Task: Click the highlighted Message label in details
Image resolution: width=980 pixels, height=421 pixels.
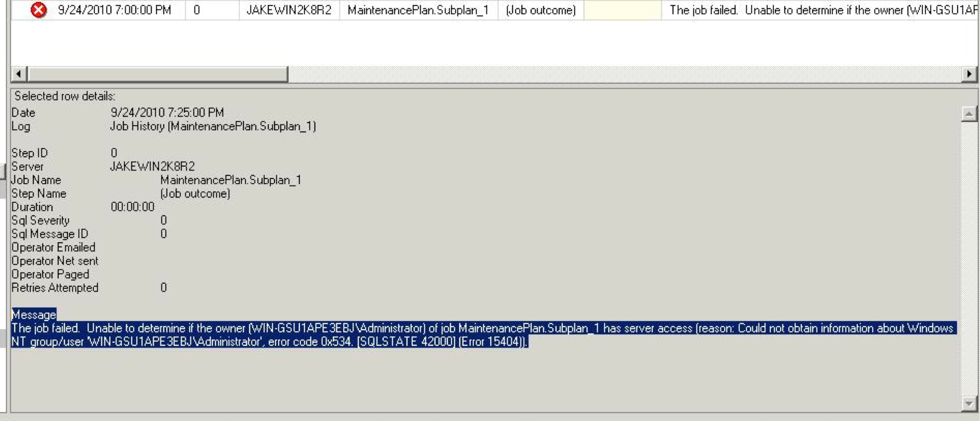Action: point(34,315)
